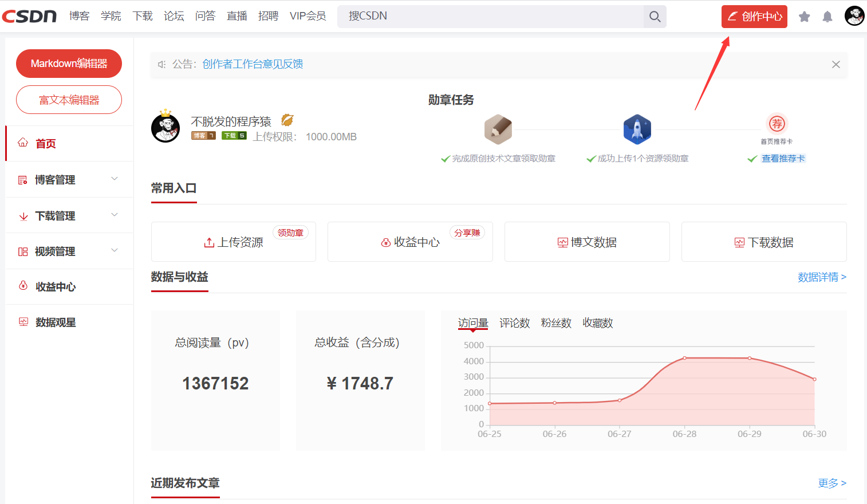
Task: Click the 下载管理 download arrow icon
Action: point(23,216)
